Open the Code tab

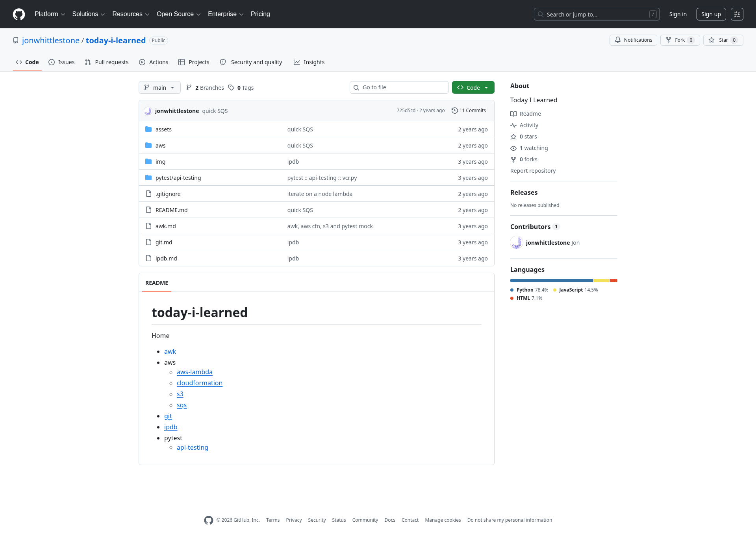coord(27,62)
